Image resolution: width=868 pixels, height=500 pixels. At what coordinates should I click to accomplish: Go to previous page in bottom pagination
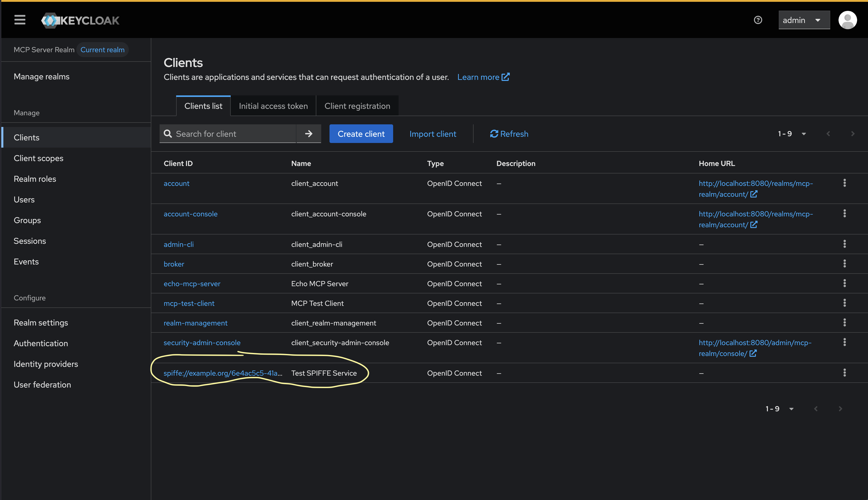815,409
